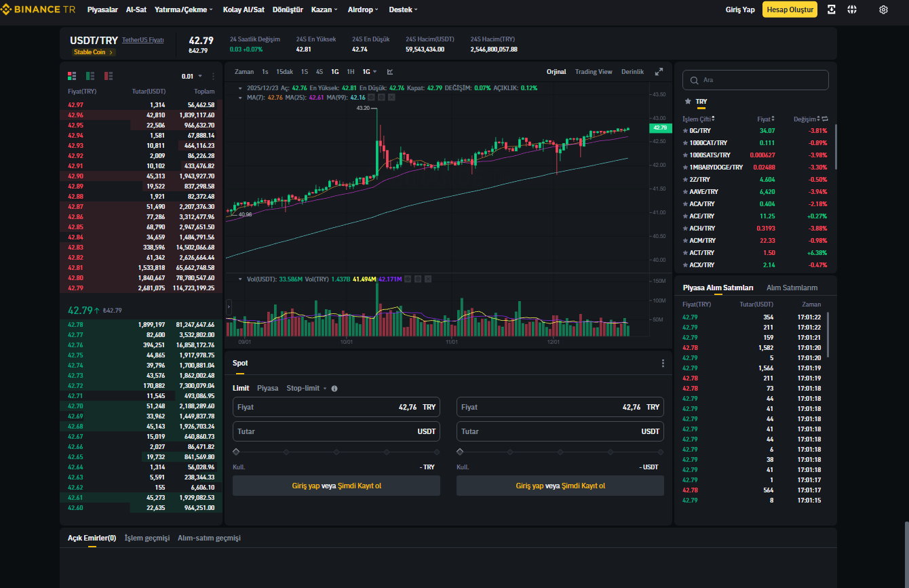Click the Stable Coin tag
This screenshot has height=588, width=909.
94,52
